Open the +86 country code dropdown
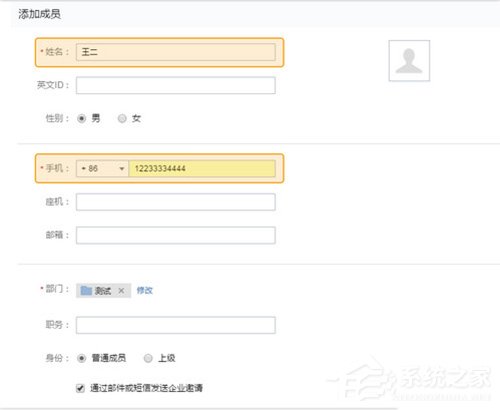This screenshot has width=500, height=410. (x=102, y=168)
